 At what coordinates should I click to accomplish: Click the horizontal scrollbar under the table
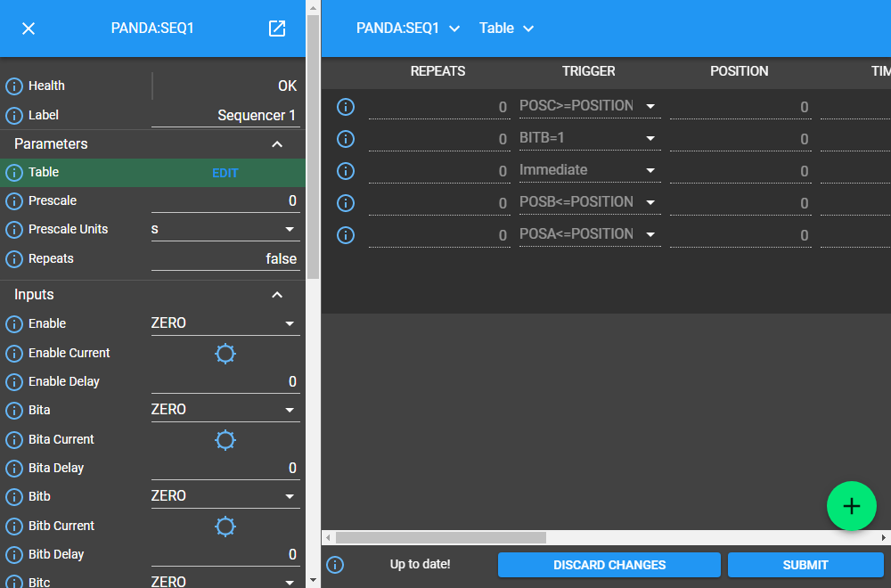click(441, 537)
